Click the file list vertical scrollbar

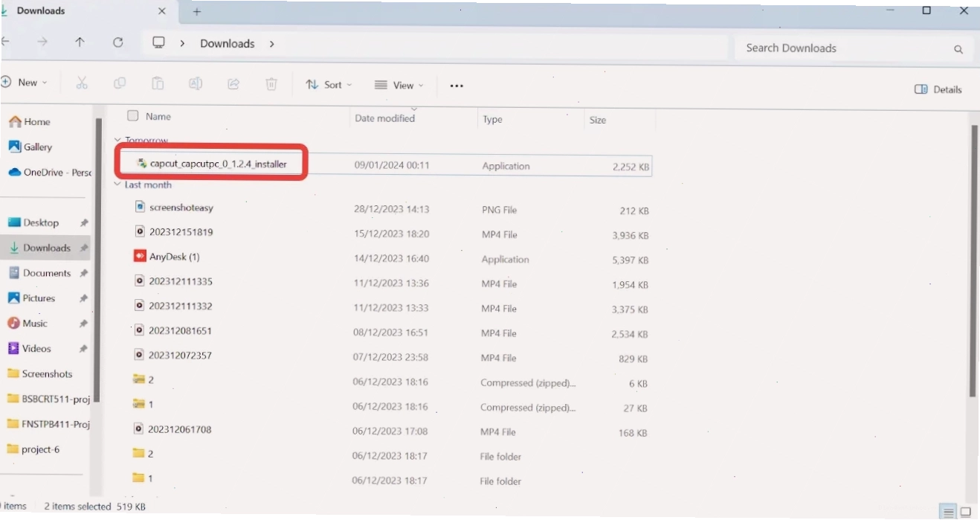coord(974,260)
